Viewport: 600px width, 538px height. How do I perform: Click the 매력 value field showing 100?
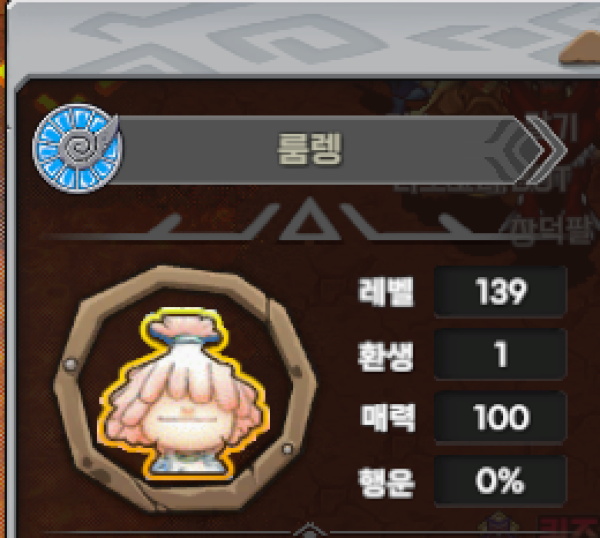(x=501, y=417)
